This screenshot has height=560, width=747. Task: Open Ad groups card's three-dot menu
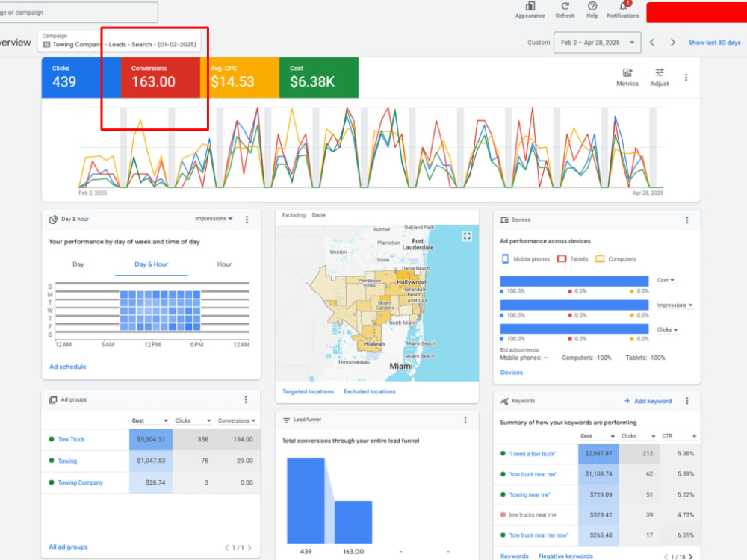(246, 399)
